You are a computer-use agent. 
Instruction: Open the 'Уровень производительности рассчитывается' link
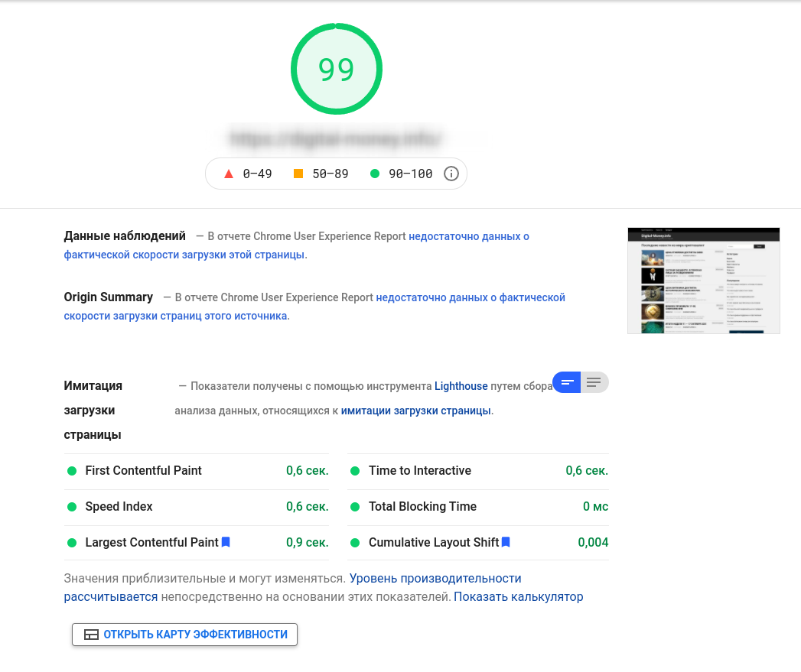[x=292, y=588]
